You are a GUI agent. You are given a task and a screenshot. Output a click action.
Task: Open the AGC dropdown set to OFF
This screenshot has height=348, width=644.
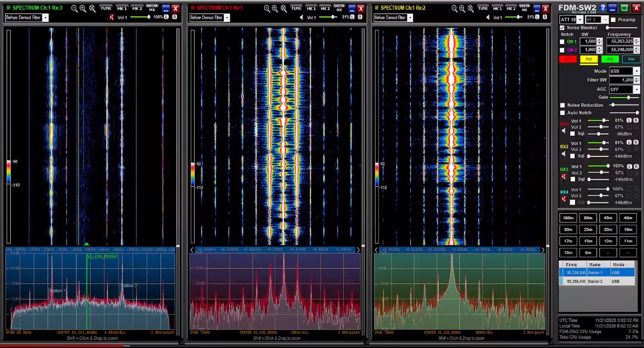(636, 89)
